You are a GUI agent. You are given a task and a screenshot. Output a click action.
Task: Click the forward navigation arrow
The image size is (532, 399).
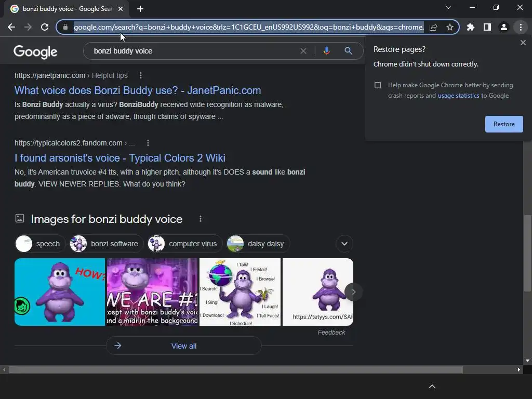pyautogui.click(x=28, y=27)
